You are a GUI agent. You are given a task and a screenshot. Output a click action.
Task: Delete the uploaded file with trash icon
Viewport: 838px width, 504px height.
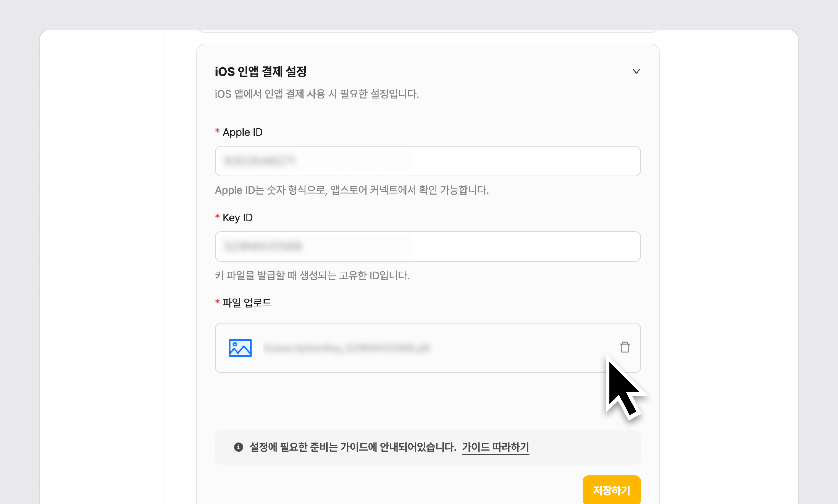pos(625,347)
